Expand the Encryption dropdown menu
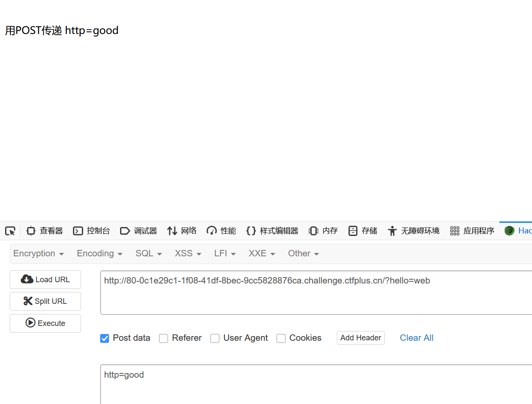Screen dimensions: 532x404 tap(39, 253)
